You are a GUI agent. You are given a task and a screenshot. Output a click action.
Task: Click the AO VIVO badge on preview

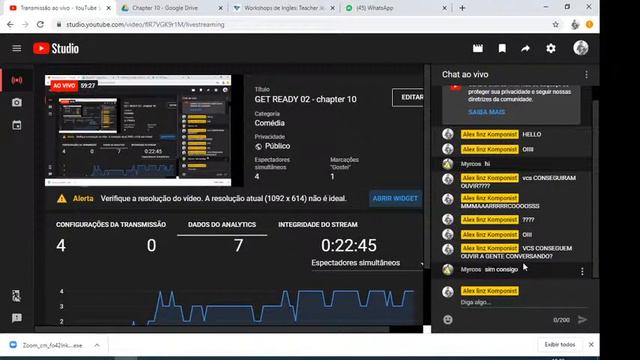tap(64, 86)
